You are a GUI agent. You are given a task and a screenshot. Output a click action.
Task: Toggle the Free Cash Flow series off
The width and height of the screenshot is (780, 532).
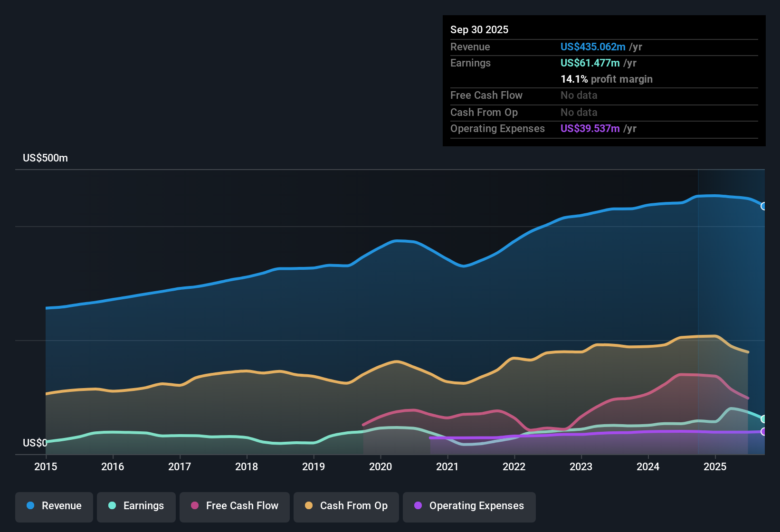tap(234, 506)
